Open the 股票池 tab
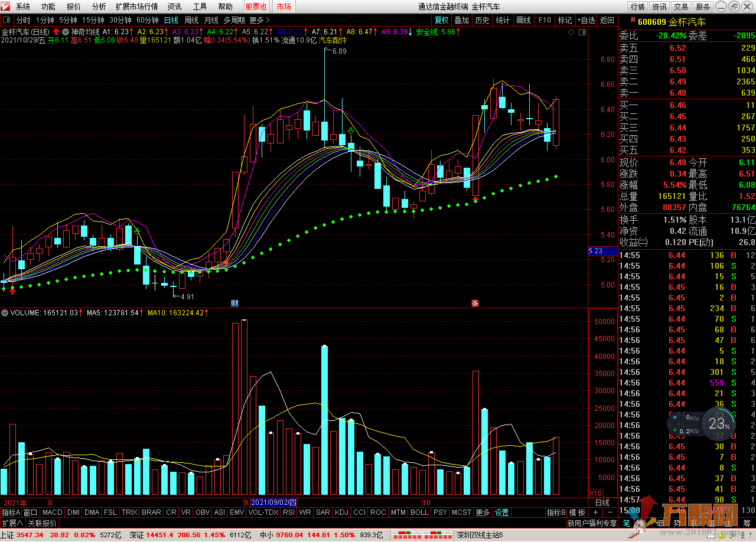Viewport: 756px width, 542px height. [256, 6]
